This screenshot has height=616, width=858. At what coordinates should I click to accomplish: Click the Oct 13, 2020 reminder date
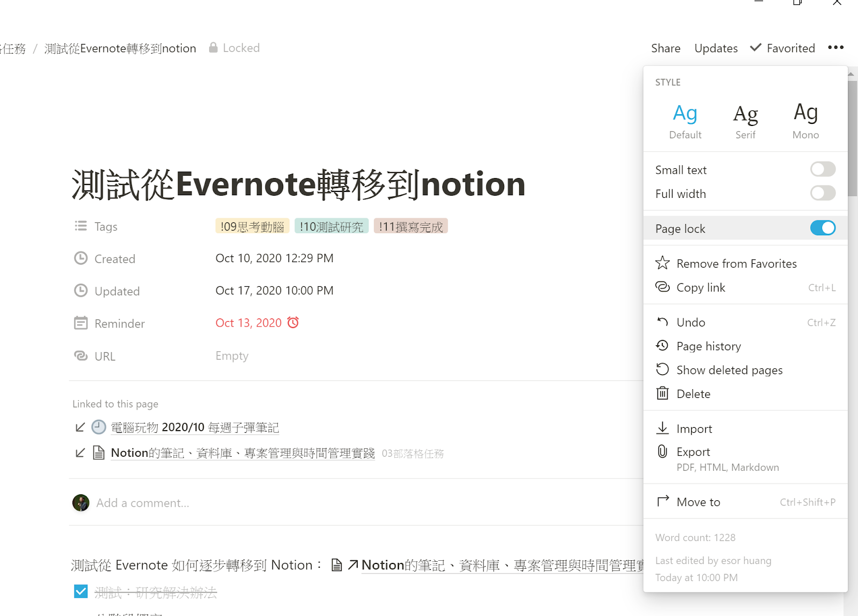coord(248,323)
